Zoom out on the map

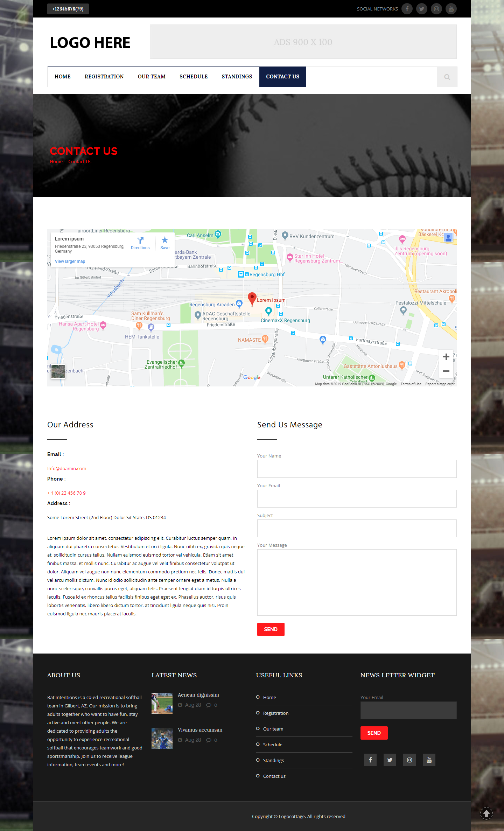(446, 371)
